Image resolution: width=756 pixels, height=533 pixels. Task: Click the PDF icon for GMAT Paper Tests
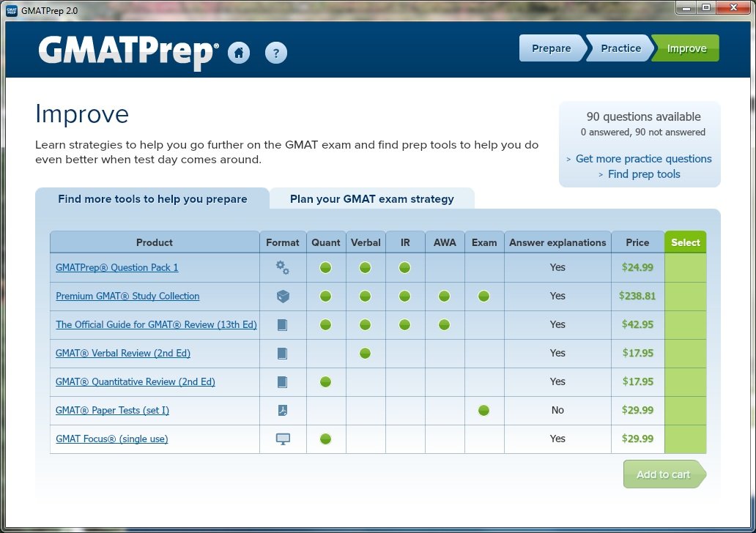(283, 411)
